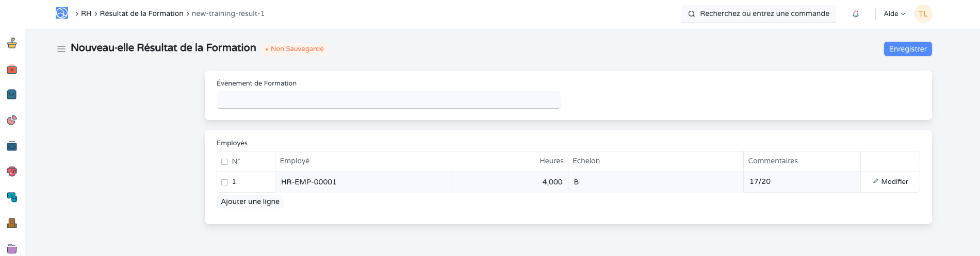Go to RH in the breadcrumb
The width and height of the screenshot is (980, 256).
[x=86, y=14]
